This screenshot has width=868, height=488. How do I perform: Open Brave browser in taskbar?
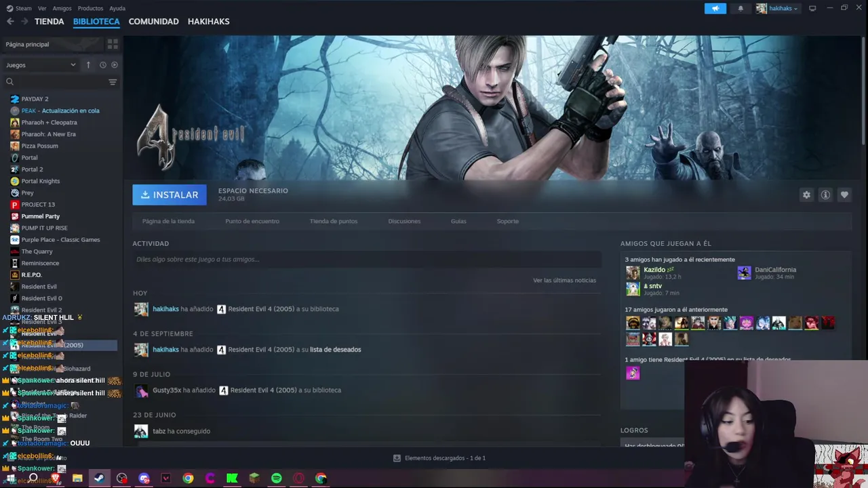pos(56,479)
